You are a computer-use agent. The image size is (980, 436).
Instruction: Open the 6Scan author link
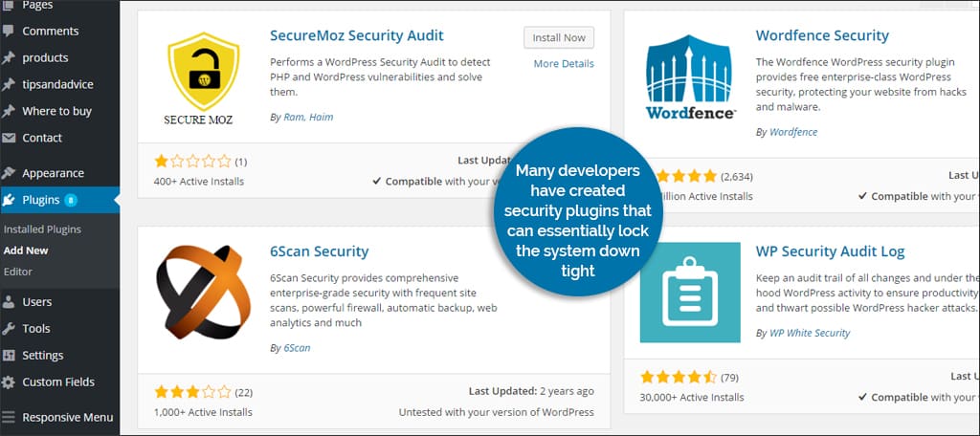(297, 348)
